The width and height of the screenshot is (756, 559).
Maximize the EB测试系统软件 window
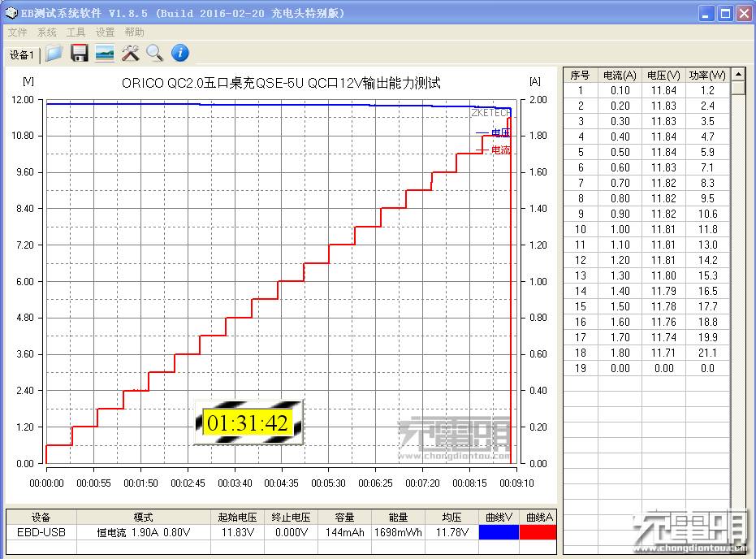point(725,13)
